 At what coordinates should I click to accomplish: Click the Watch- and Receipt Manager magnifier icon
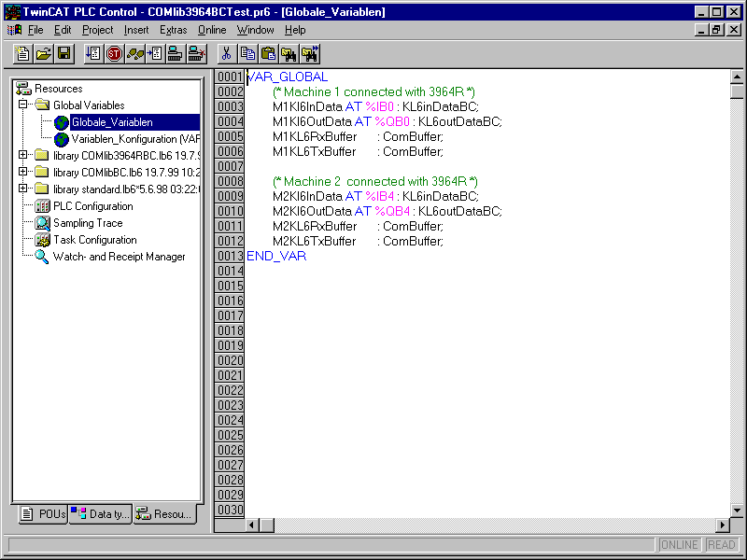point(41,257)
